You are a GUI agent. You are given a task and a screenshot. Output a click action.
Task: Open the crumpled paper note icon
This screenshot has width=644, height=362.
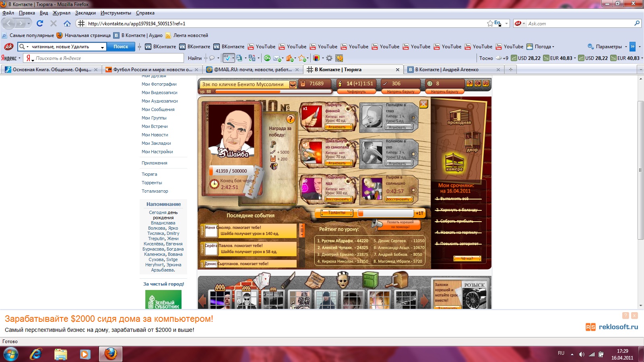pyautogui.click(x=315, y=280)
